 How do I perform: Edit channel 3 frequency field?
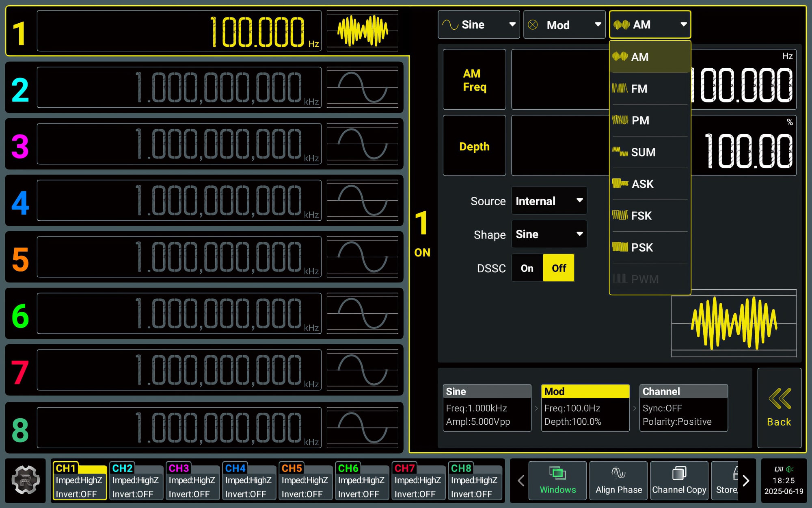(179, 144)
